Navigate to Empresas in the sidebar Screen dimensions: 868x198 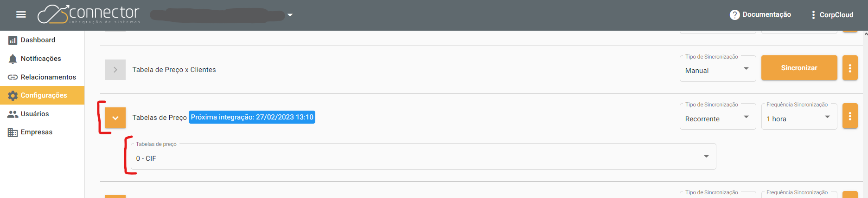pyautogui.click(x=36, y=132)
